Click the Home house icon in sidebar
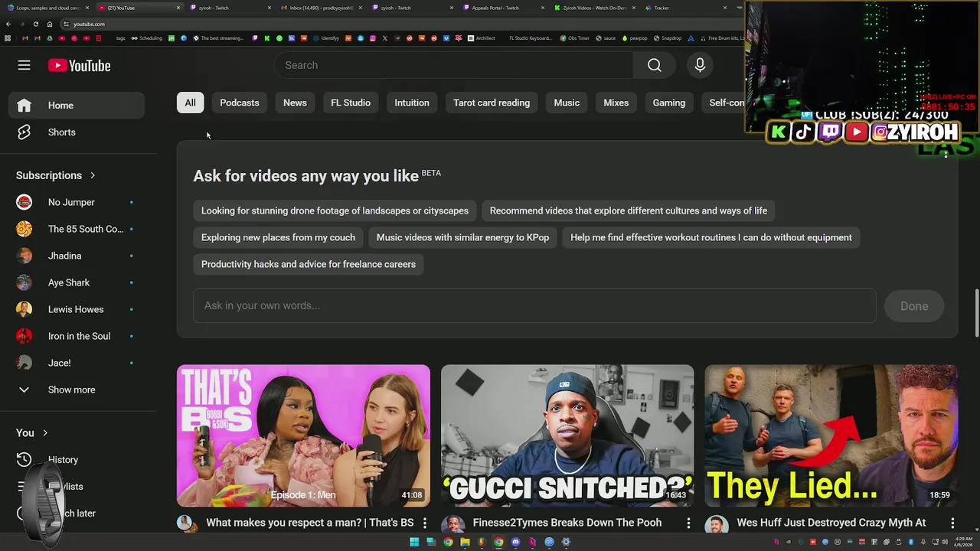Viewport: 980px width, 551px height. (x=24, y=106)
